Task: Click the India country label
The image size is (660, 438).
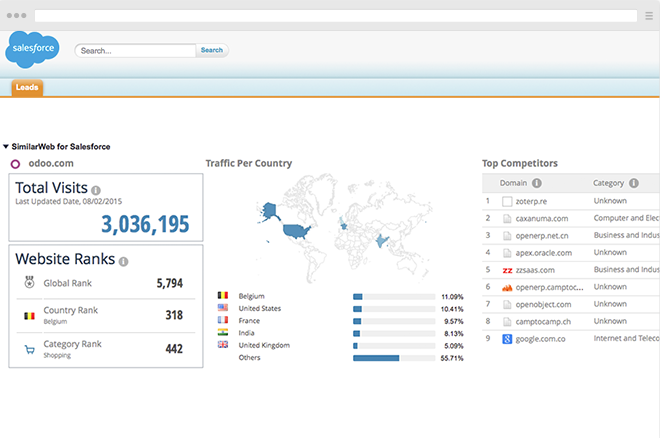Action: [x=246, y=333]
